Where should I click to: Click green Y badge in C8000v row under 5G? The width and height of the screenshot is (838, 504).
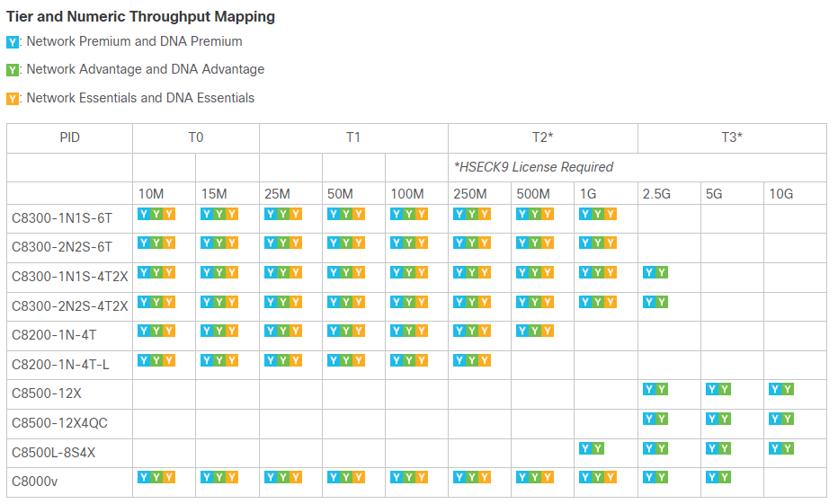725,477
